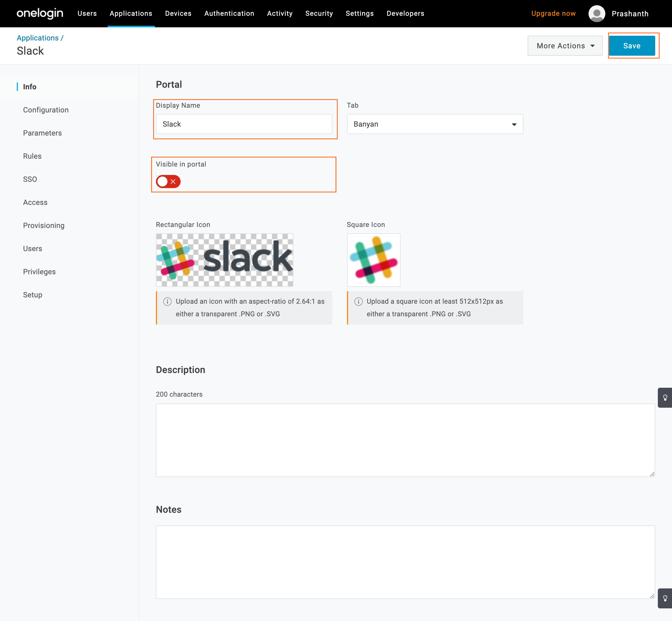Click the Slack square icon image

click(x=373, y=260)
